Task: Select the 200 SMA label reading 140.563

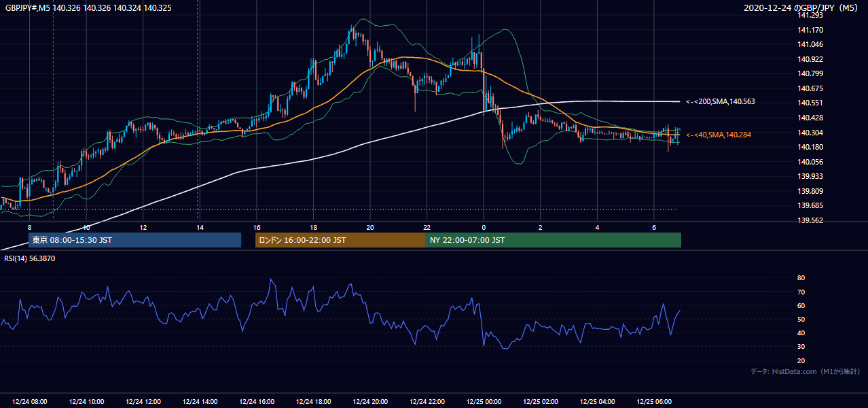Action: click(720, 101)
